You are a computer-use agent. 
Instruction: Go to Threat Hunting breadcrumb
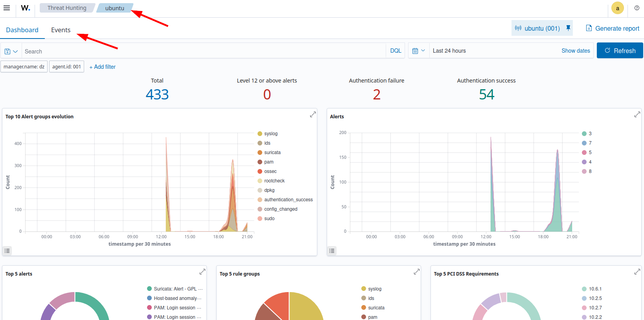tap(66, 8)
